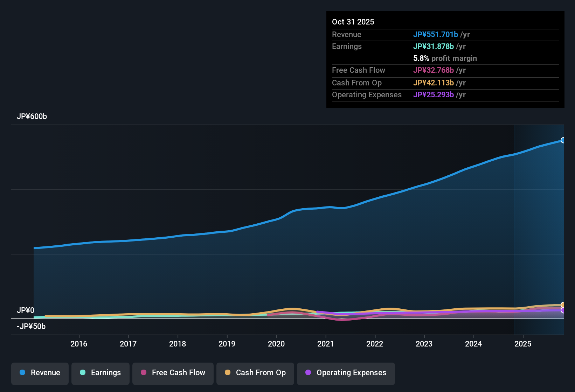The image size is (575, 392).
Task: Click the blue revenue line at its 2021 plateau
Action: (x=326, y=207)
